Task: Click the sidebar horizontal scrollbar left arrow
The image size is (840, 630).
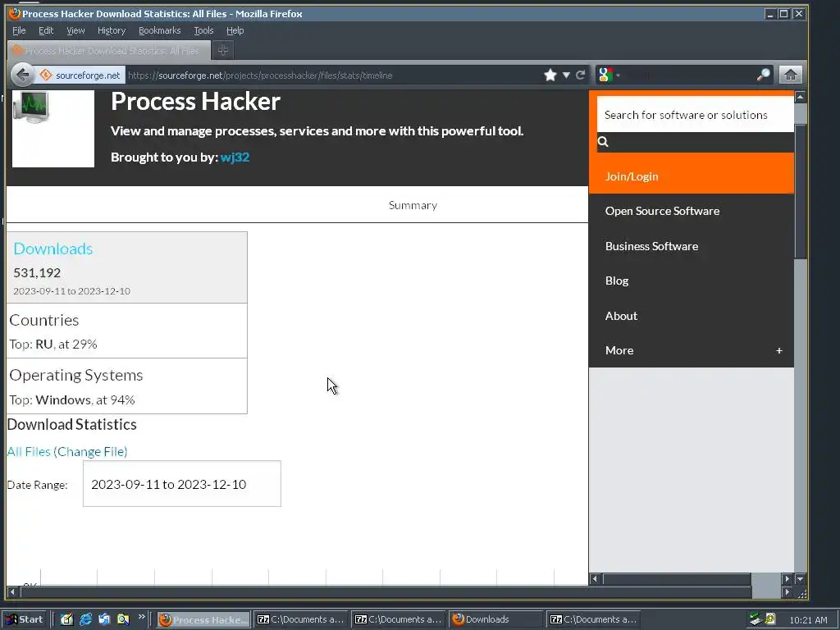Action: [594, 579]
